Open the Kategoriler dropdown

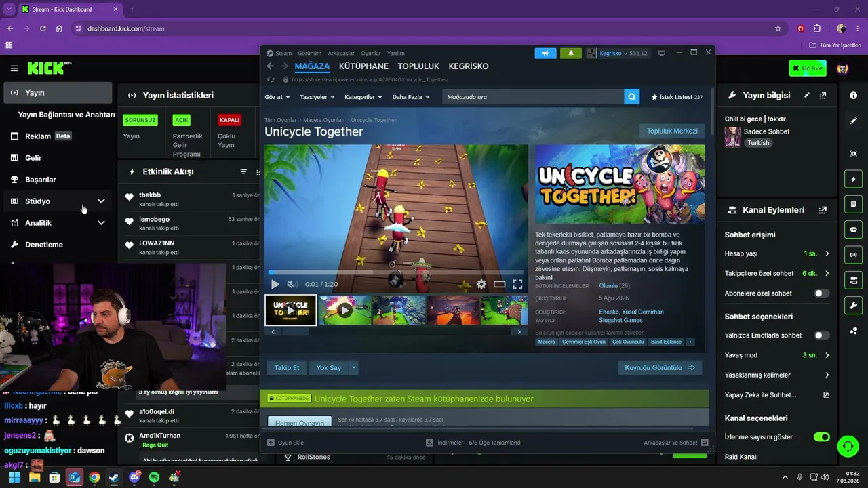click(x=363, y=97)
